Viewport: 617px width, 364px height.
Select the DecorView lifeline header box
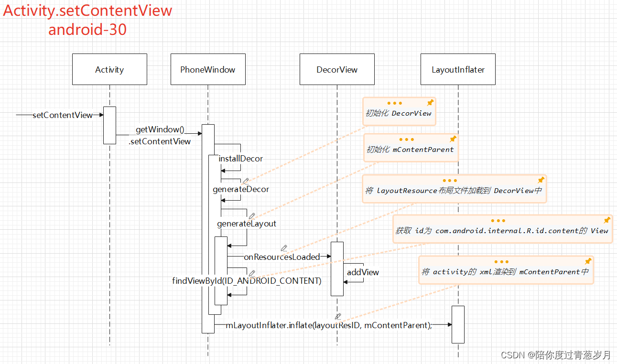pos(336,69)
